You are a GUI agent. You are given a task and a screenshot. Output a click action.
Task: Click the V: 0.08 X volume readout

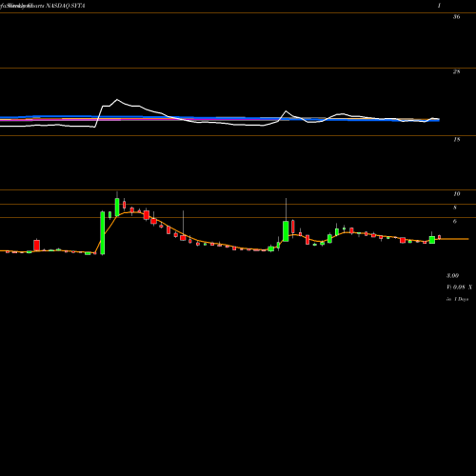pos(459,288)
